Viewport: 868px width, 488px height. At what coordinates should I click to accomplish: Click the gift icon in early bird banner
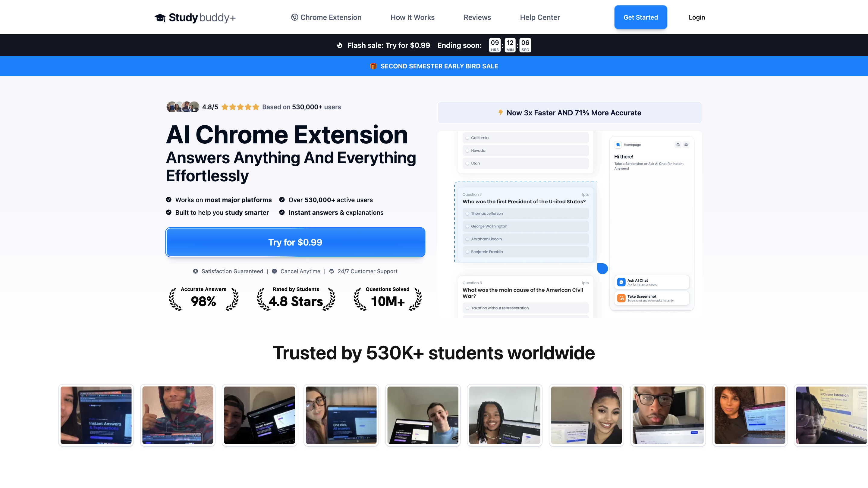[x=373, y=66]
